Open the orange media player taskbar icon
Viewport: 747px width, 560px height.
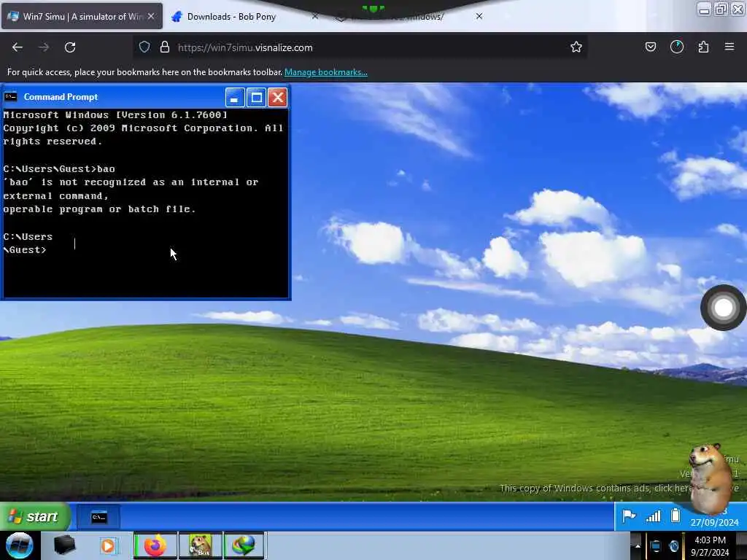(x=108, y=545)
